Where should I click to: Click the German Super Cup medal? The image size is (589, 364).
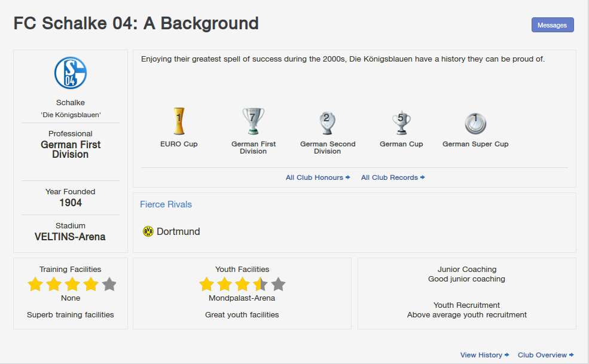pyautogui.click(x=475, y=123)
